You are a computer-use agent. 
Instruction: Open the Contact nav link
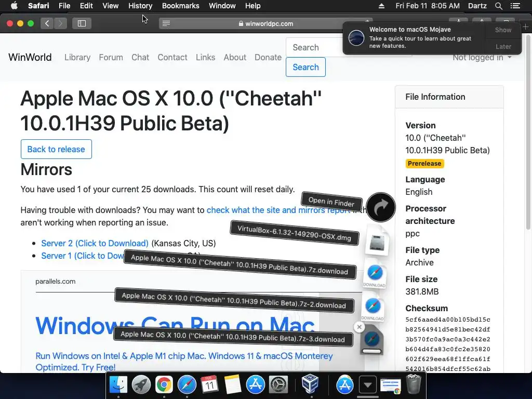(172, 57)
